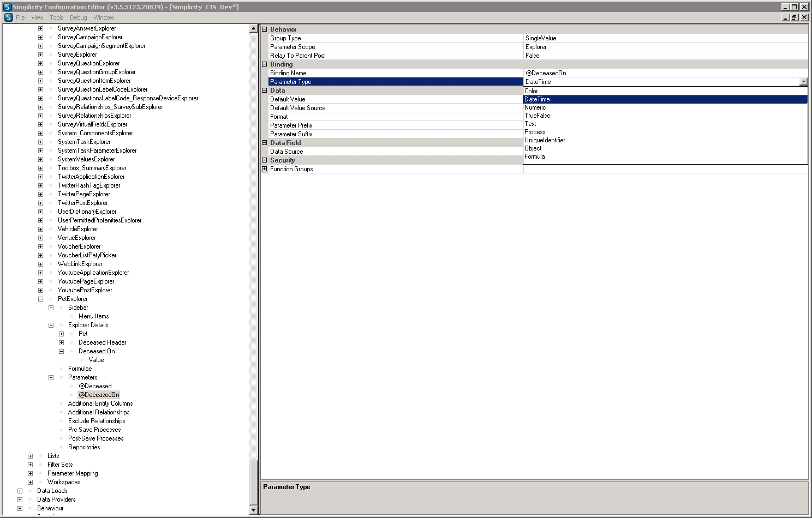
Task: Click the Relay To Parent Pool value
Action: 666,56
